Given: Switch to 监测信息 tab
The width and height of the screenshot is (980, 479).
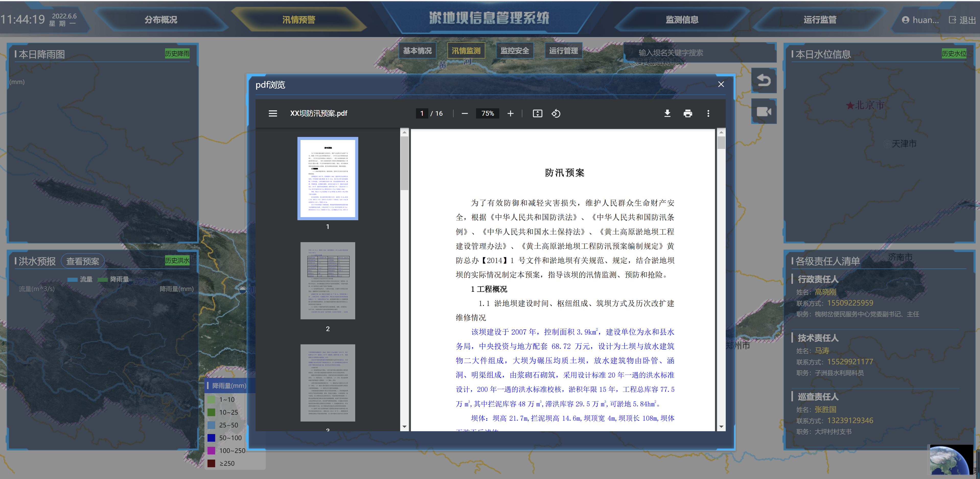Looking at the screenshot, I should coord(682,20).
